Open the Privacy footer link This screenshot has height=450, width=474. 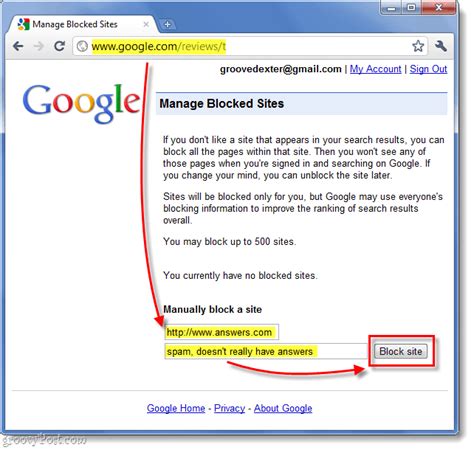pyautogui.click(x=229, y=408)
